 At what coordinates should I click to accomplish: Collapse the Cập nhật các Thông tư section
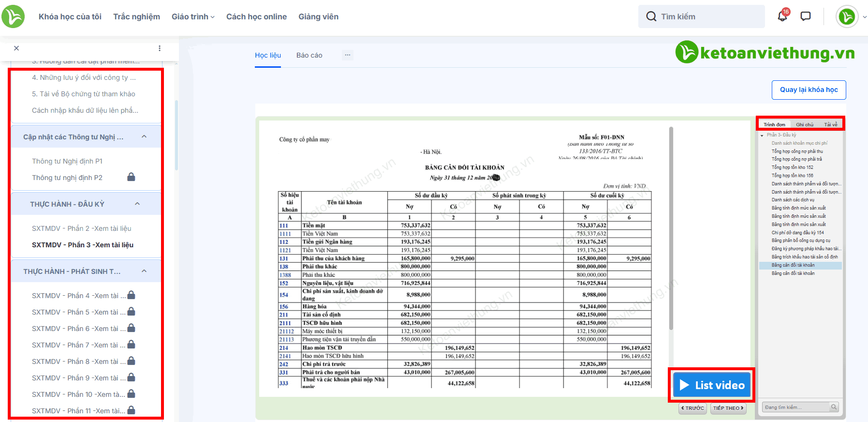tap(144, 137)
